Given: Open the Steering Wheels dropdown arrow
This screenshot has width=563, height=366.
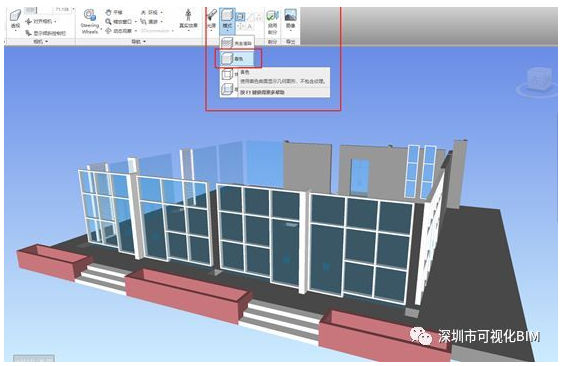Looking at the screenshot, I should coord(101,29).
